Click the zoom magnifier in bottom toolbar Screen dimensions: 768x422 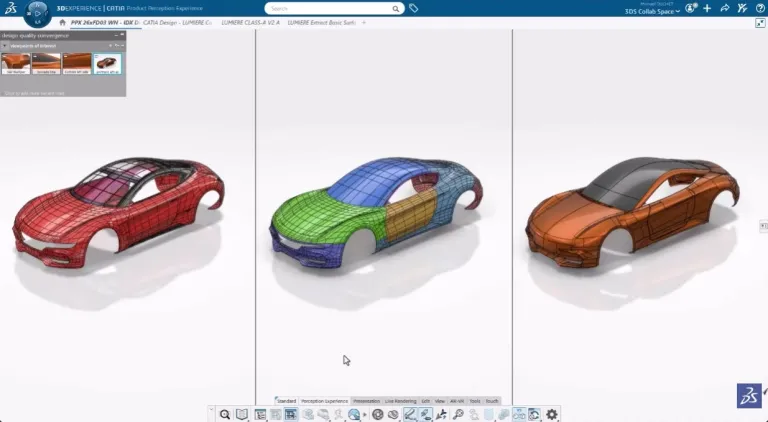225,415
